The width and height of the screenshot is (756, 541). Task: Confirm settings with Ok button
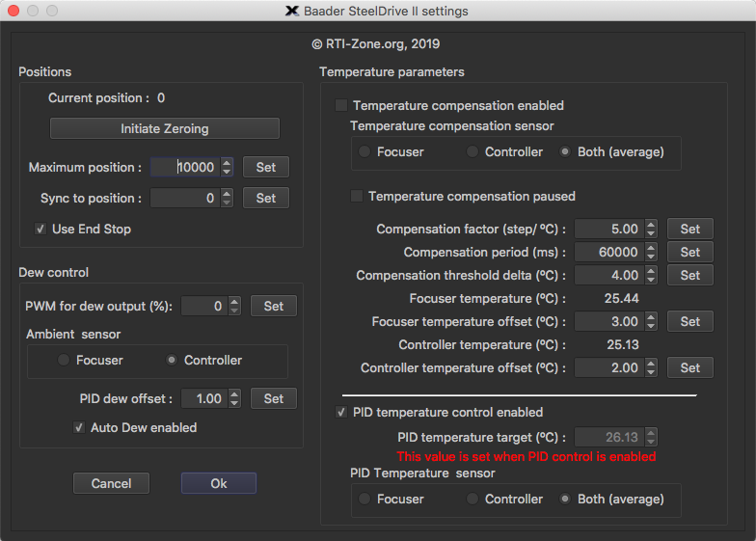tap(218, 483)
